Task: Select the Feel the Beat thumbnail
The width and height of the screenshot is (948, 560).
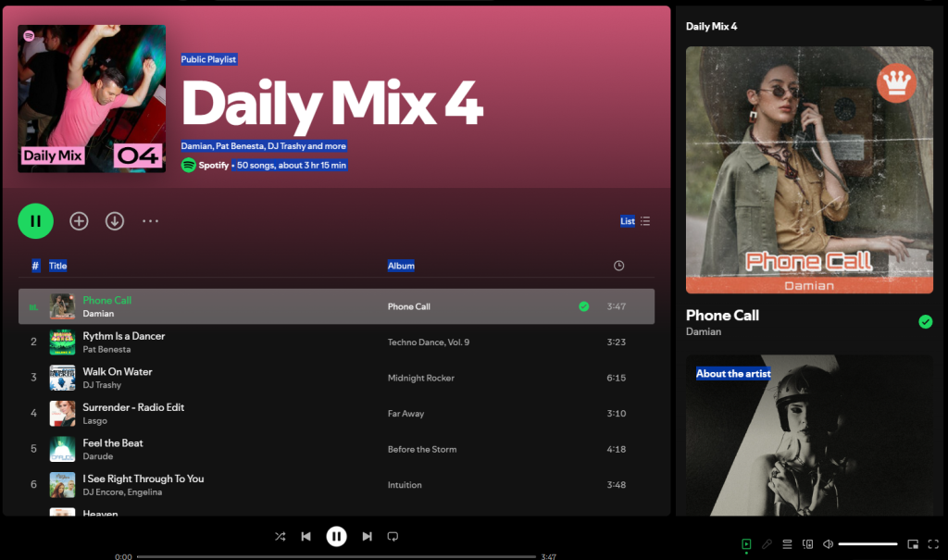Action: 62,449
